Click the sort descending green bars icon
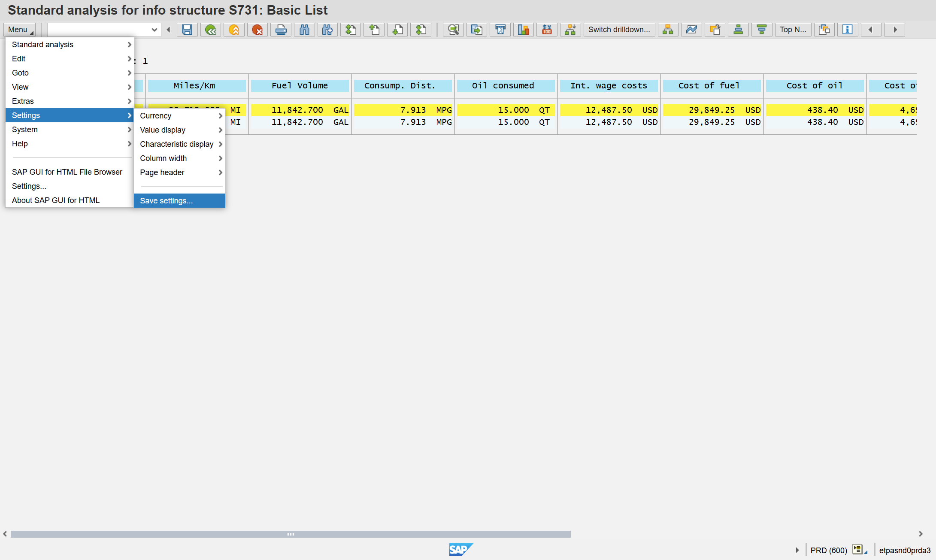Image resolution: width=936 pixels, height=560 pixels. pos(762,30)
